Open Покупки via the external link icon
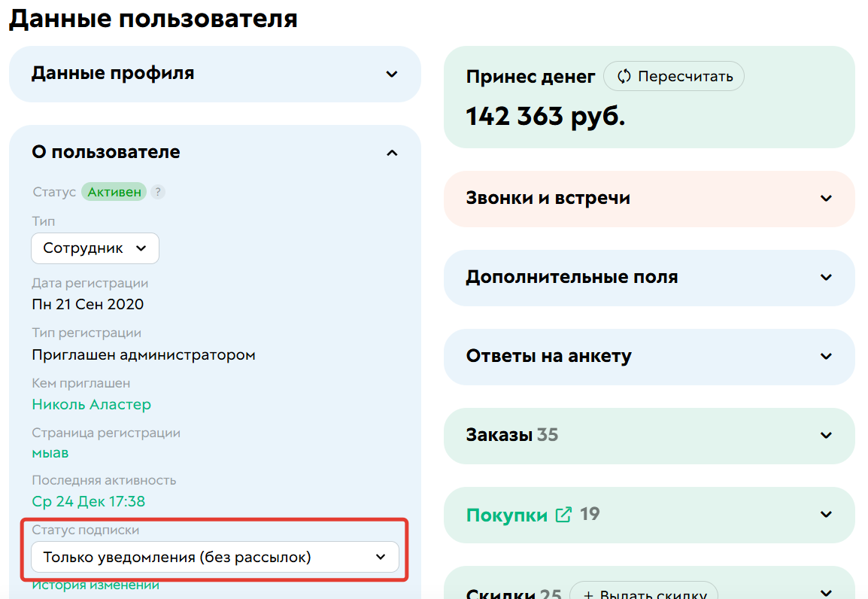 [563, 514]
